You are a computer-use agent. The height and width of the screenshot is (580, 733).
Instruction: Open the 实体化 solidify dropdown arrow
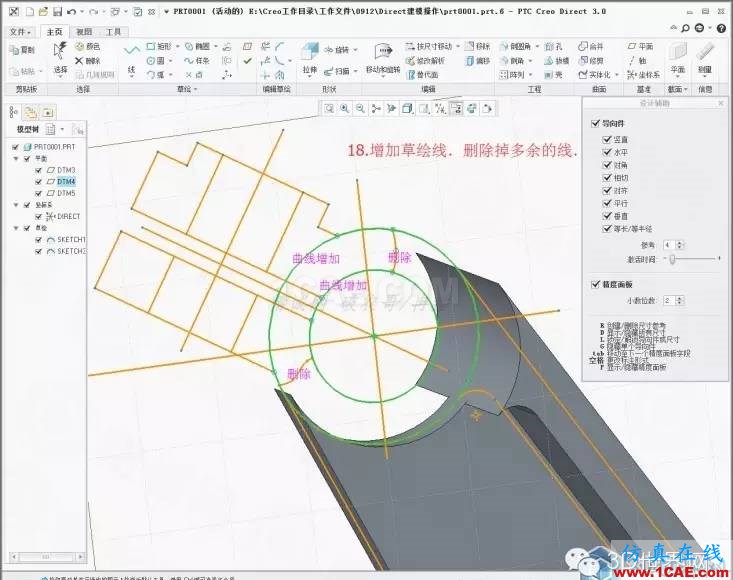tap(617, 75)
